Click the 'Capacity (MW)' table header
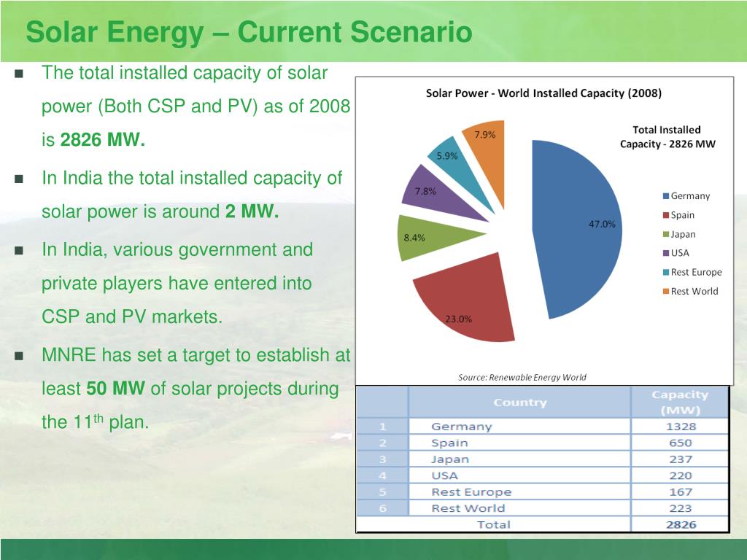Viewport: 747px width, 560px height. (x=681, y=402)
